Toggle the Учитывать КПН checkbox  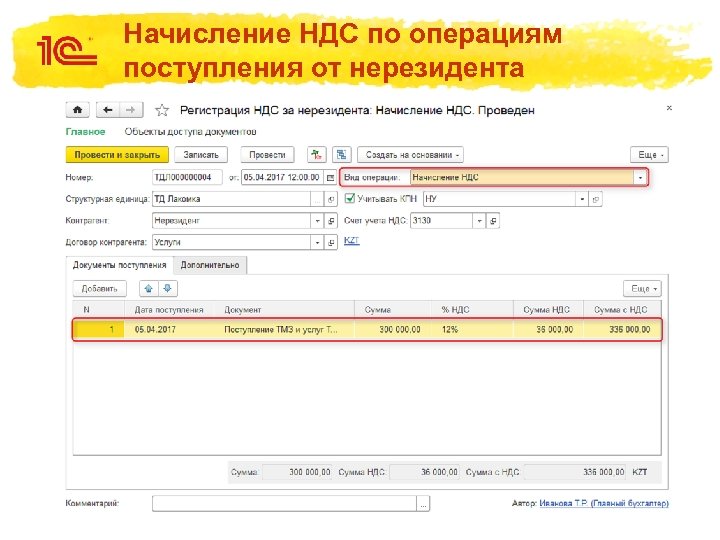point(349,198)
